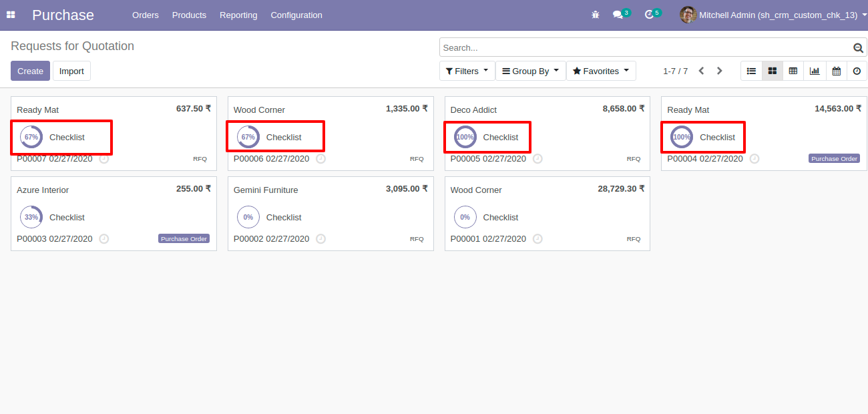
Task: Click the 1-7 / 7 pager counter
Action: 675,71
